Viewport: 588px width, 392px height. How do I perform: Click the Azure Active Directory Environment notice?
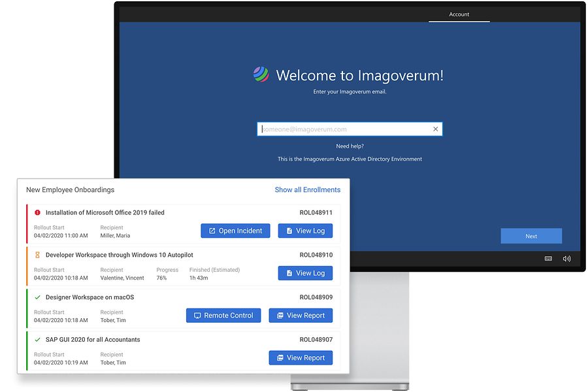coord(350,159)
